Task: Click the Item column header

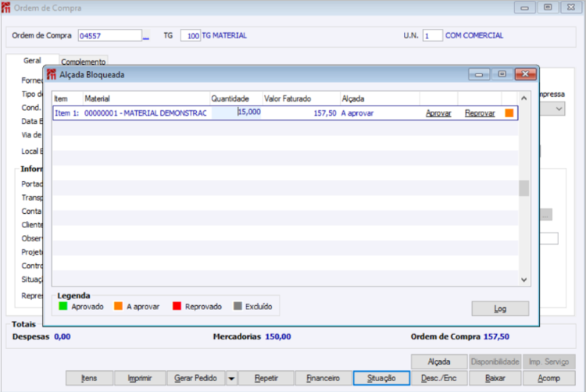Action: tap(61, 98)
